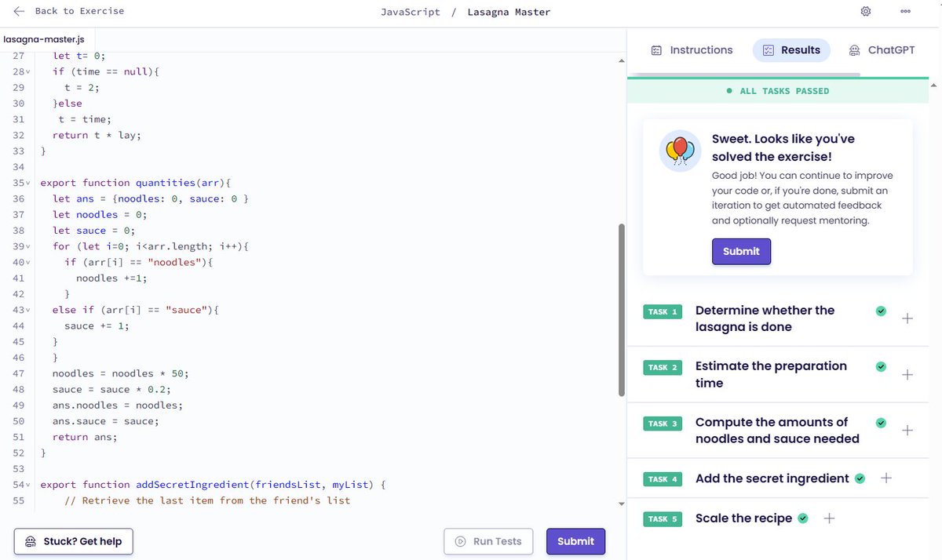Collapse addSecretIngredient function at line 54

tap(28, 485)
